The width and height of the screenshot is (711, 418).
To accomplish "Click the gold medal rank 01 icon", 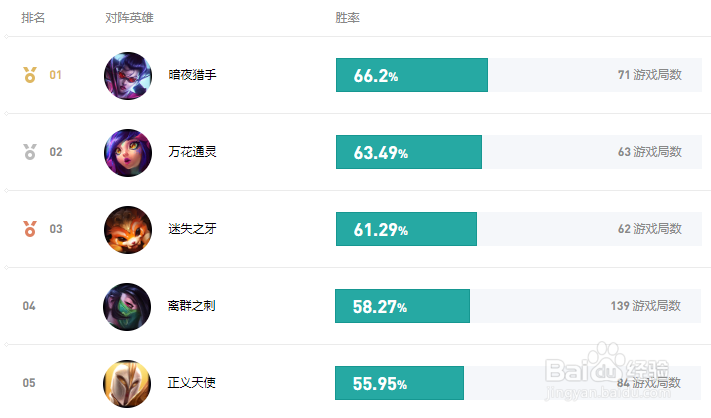I will pyautogui.click(x=30, y=75).
